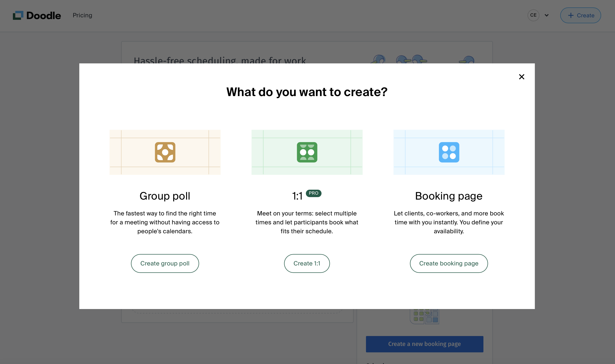The image size is (615, 364).
Task: Click the calendar illustration above booking button
Action: [x=425, y=316]
